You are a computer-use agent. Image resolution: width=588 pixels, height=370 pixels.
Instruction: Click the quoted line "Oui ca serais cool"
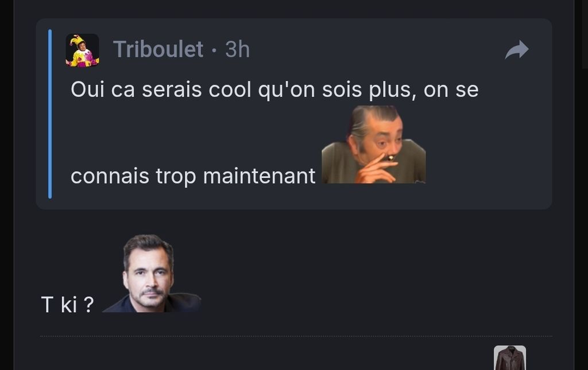161,89
